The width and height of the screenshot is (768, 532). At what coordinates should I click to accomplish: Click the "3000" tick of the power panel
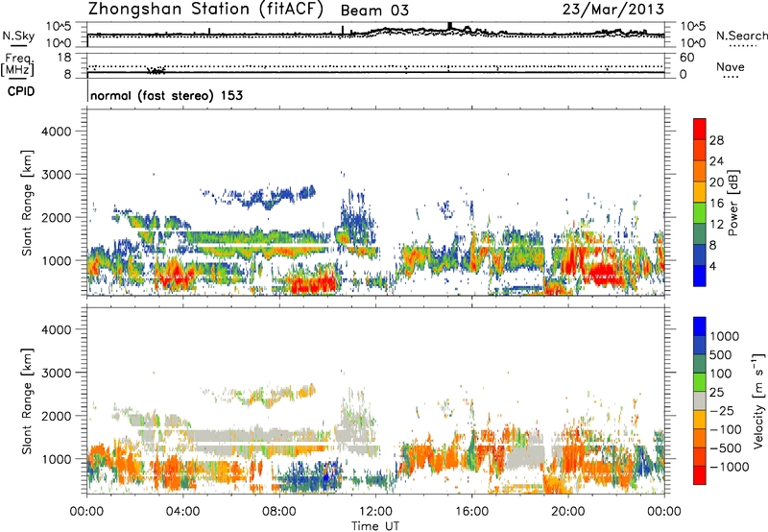tap(56, 175)
